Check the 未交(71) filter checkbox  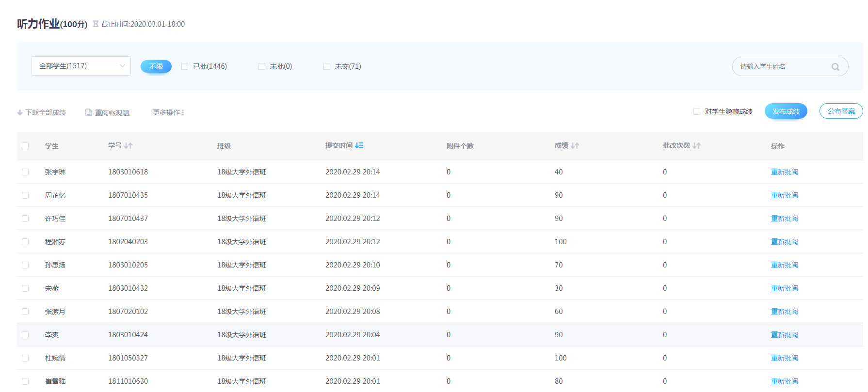pyautogui.click(x=327, y=66)
